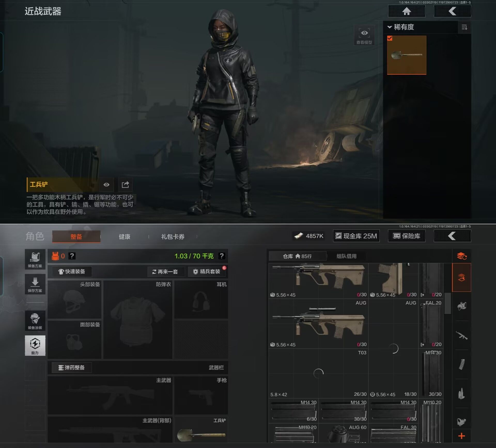
Task: Switch to 组队借用 tab
Action: point(346,256)
